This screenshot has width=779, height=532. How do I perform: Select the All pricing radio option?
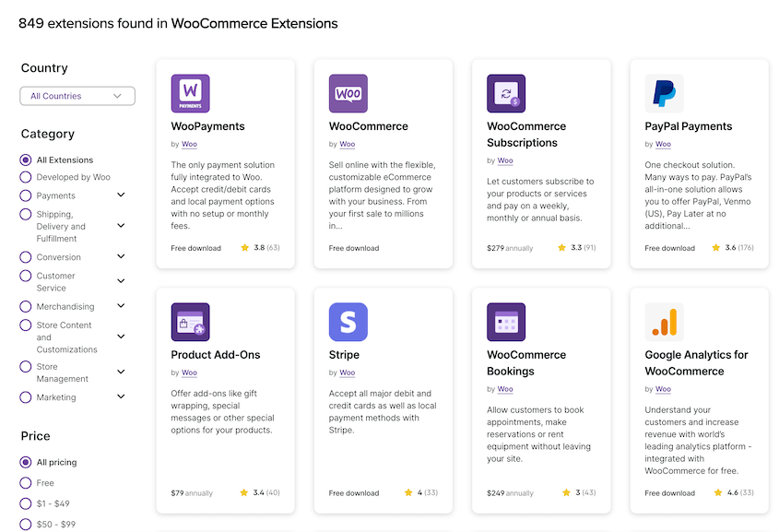pyautogui.click(x=25, y=463)
